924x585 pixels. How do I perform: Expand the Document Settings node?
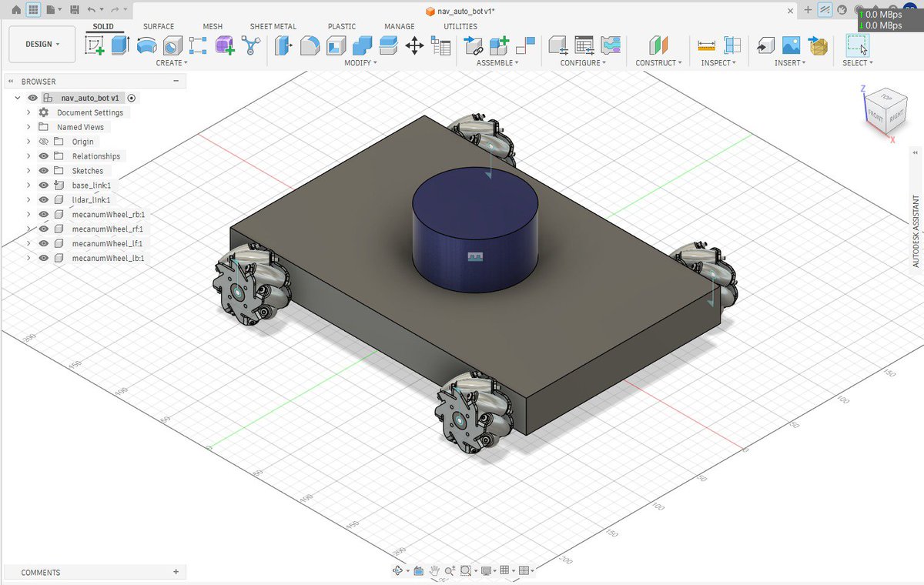28,112
